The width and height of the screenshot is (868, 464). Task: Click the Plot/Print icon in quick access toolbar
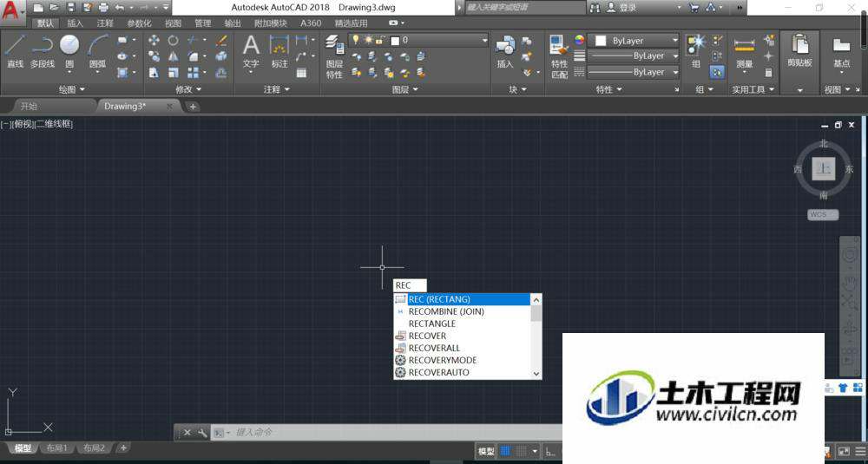coord(103,8)
